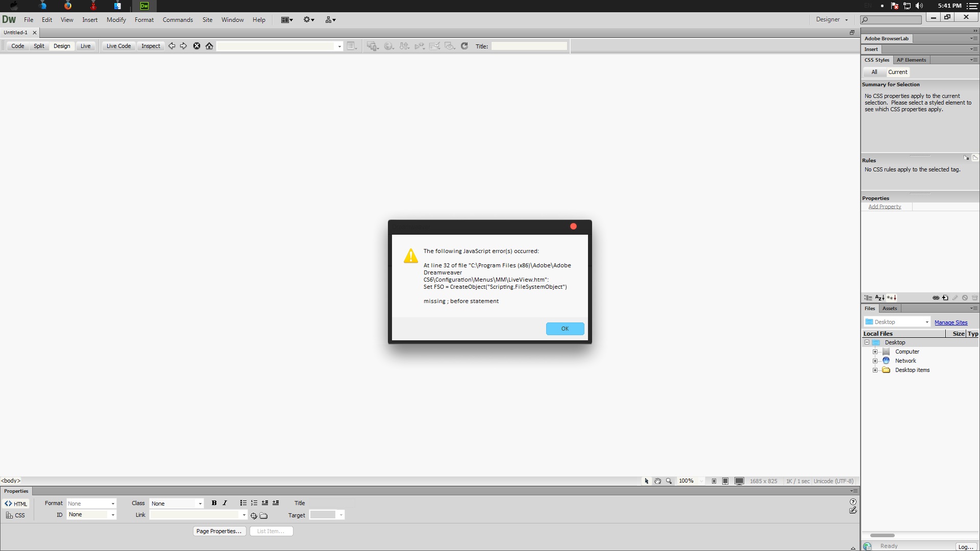Viewport: 980px width, 551px height.
Task: Click Add Property link in CSS panel
Action: tap(885, 207)
